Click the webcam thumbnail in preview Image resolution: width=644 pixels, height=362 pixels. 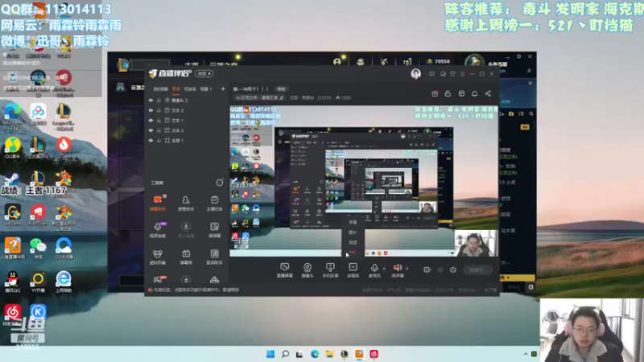(476, 243)
